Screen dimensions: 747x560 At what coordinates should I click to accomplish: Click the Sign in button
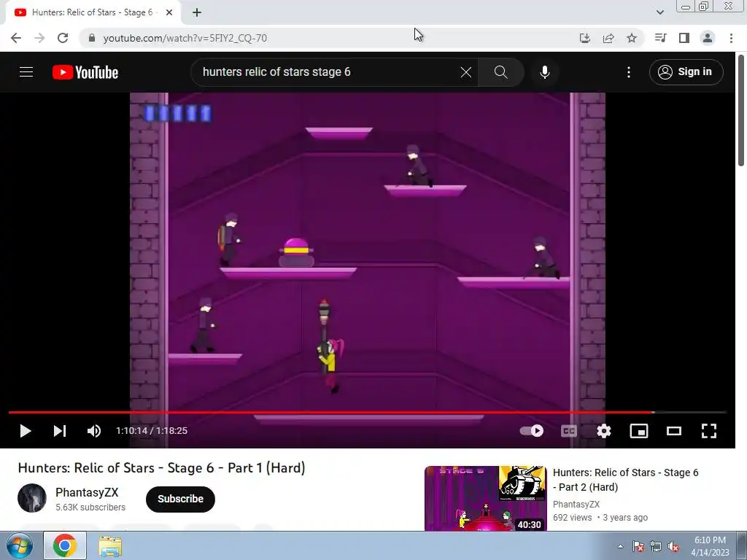pyautogui.click(x=686, y=72)
